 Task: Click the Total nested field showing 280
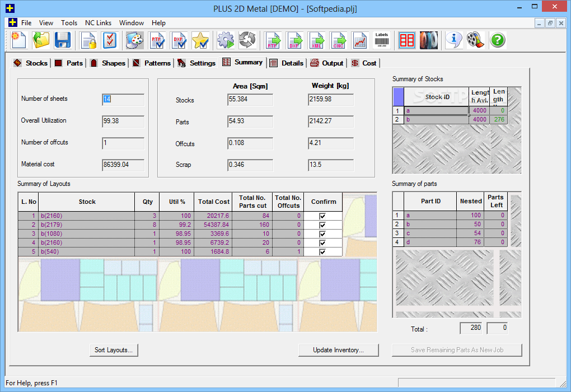472,328
